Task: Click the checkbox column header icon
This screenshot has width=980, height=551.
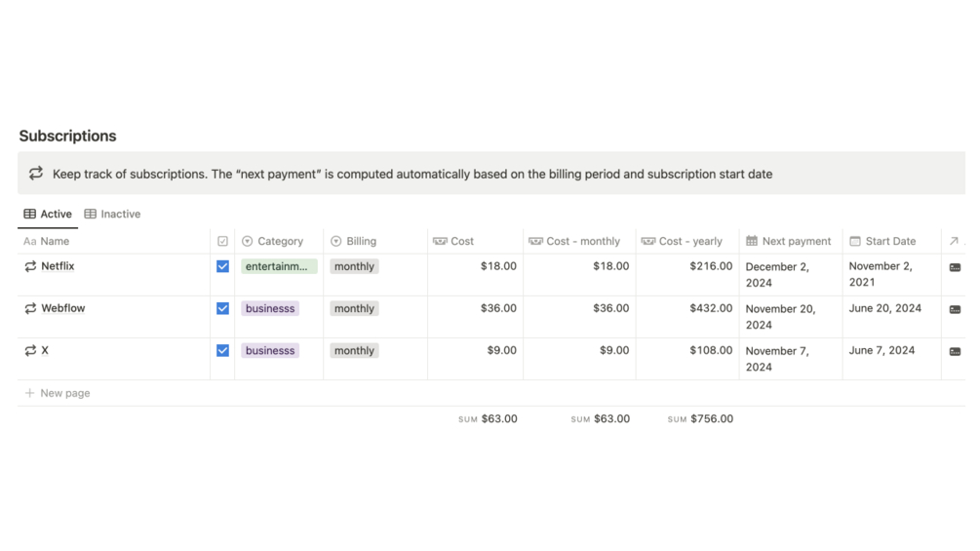Action: click(222, 241)
